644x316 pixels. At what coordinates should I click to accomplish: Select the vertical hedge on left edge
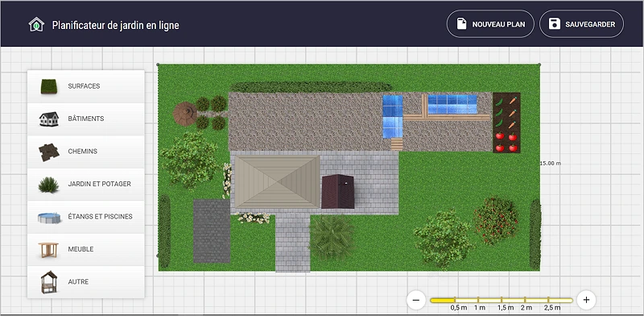tap(164, 231)
